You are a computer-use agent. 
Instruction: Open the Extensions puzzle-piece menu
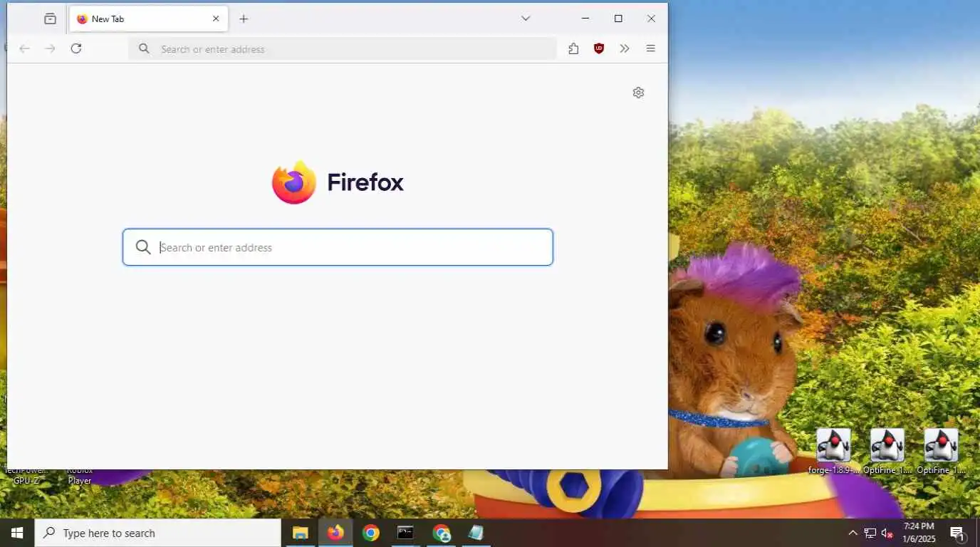coord(573,48)
